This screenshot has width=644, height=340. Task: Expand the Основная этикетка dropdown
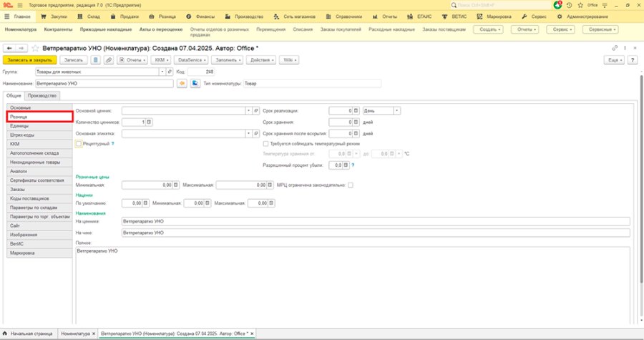pos(248,134)
